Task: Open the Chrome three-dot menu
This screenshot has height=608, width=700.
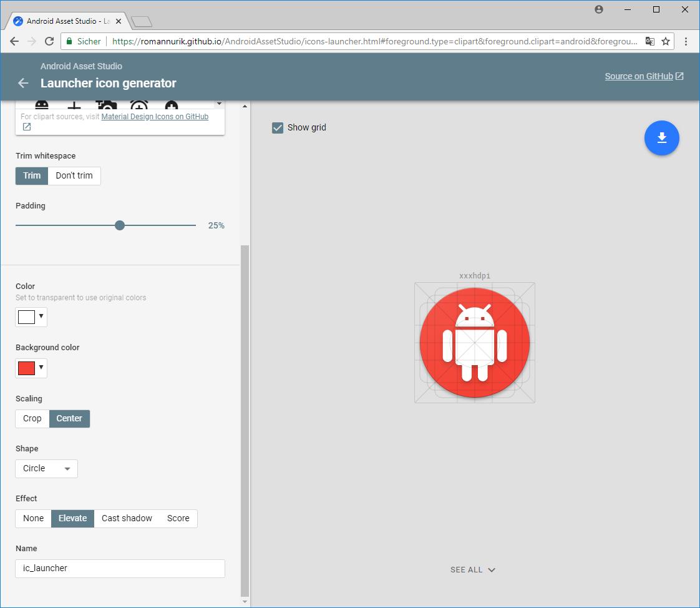Action: point(686,41)
